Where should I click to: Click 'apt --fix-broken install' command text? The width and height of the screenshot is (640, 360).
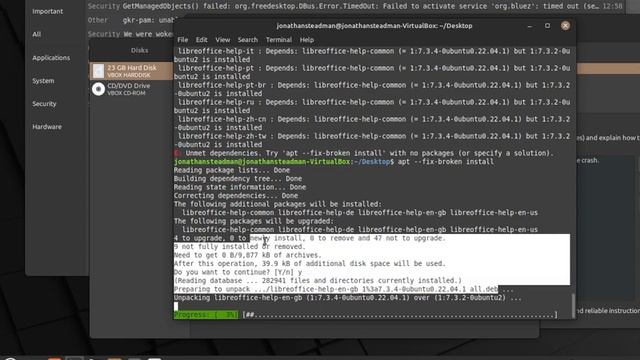(x=446, y=162)
